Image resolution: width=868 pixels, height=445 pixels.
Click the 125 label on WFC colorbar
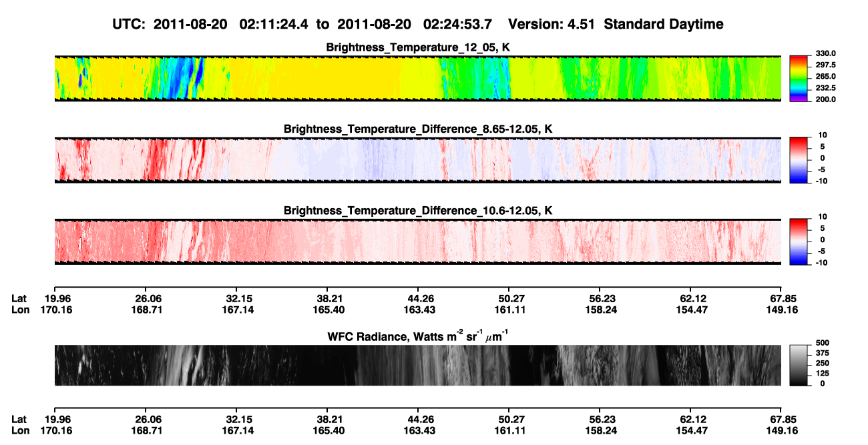[x=822, y=373]
